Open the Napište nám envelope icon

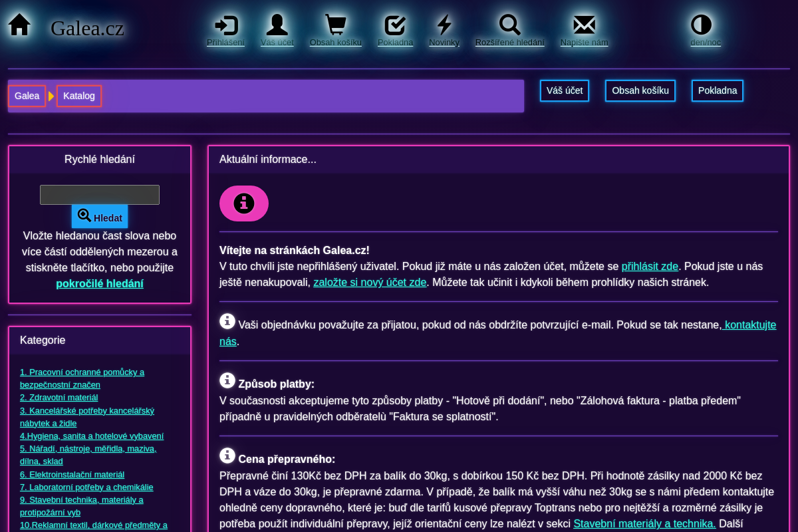[584, 25]
